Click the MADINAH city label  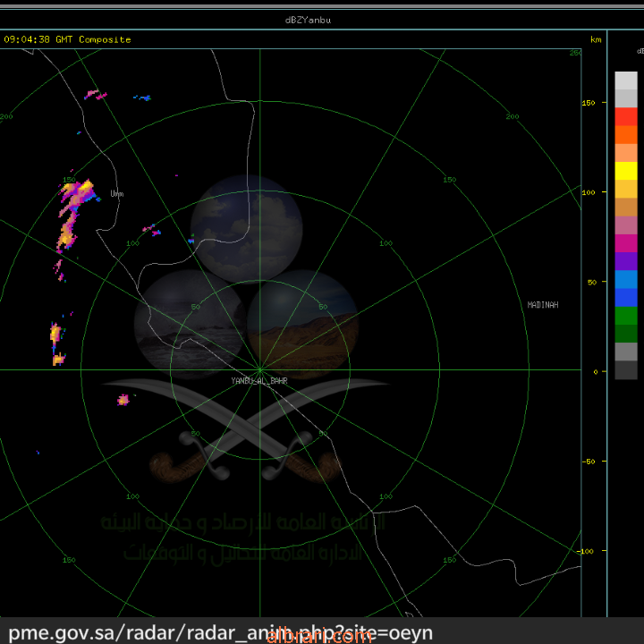(543, 305)
